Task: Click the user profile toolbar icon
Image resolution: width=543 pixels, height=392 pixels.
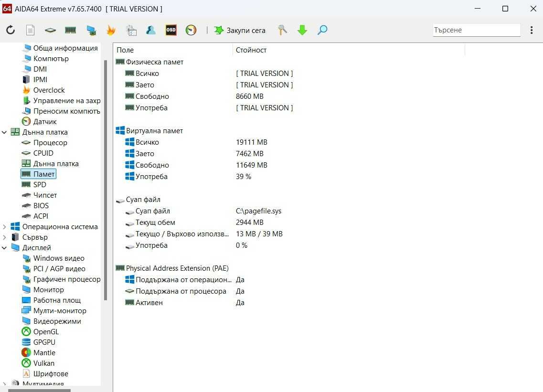Action: pyautogui.click(x=150, y=30)
